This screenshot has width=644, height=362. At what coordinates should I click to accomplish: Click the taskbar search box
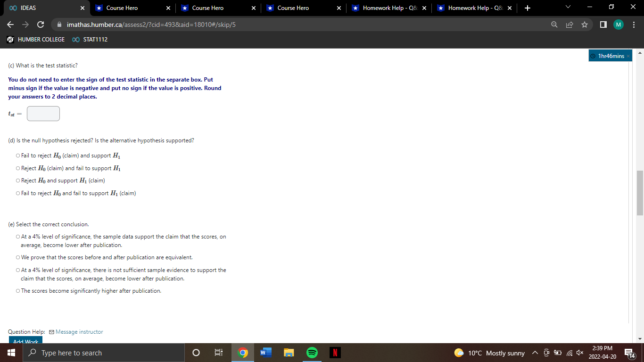click(x=104, y=353)
